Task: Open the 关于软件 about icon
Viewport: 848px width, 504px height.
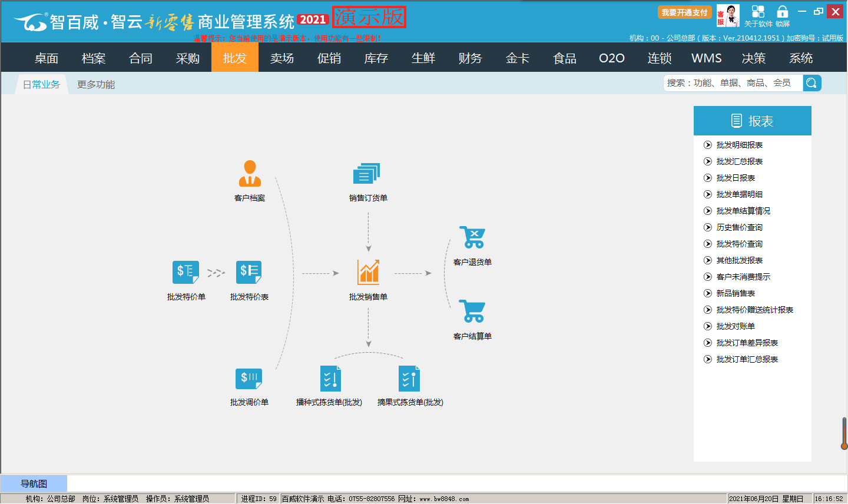Action: click(x=758, y=12)
